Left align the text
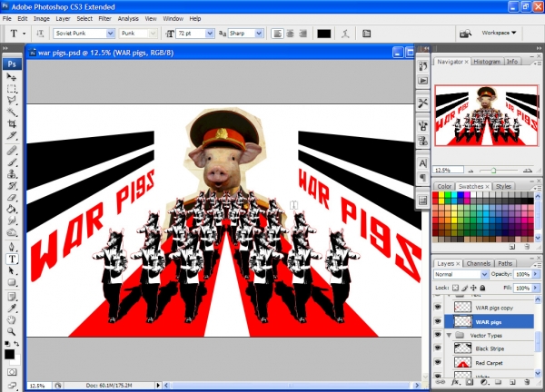 pos(277,34)
